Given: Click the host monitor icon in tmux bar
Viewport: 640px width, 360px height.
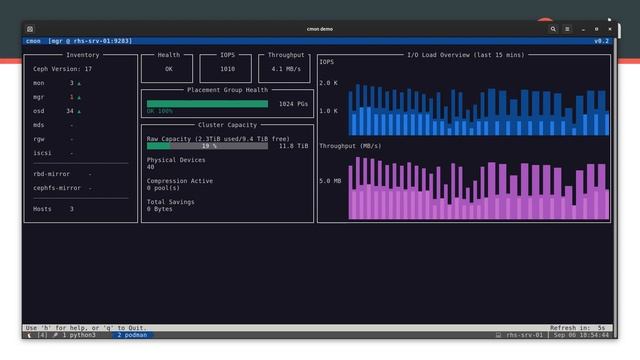Looking at the screenshot, I should click(x=498, y=335).
